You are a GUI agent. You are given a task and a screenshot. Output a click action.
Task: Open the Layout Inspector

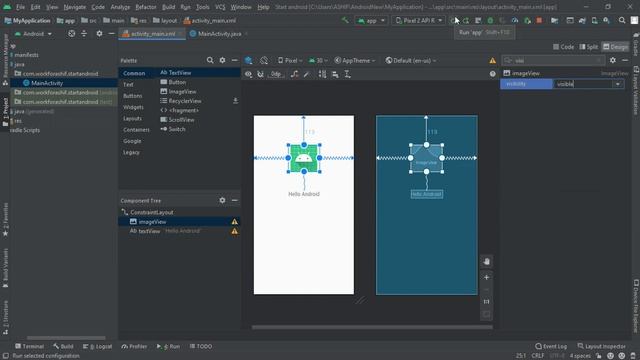[x=601, y=346]
